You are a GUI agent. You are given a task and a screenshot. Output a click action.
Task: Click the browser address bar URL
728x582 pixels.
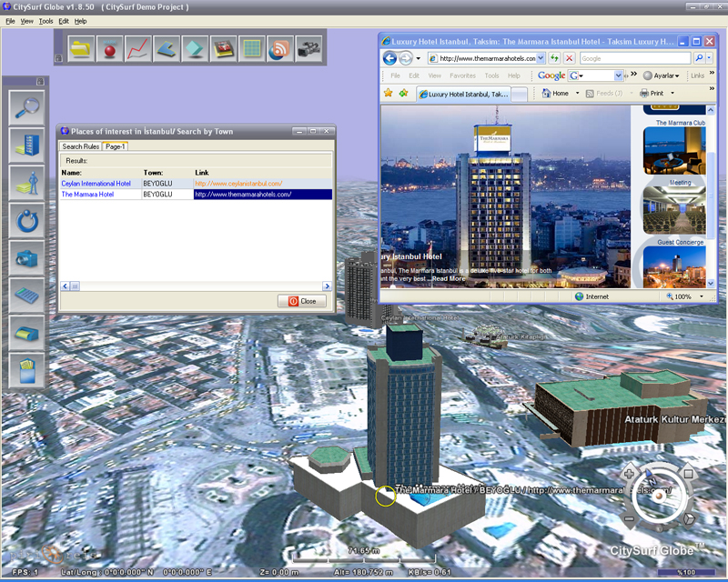[488, 58]
